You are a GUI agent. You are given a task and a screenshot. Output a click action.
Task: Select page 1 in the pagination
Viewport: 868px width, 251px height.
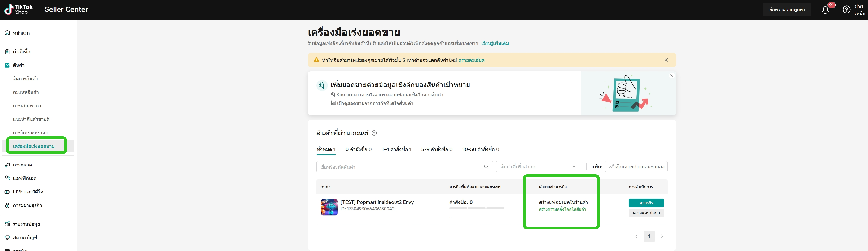pyautogui.click(x=649, y=237)
